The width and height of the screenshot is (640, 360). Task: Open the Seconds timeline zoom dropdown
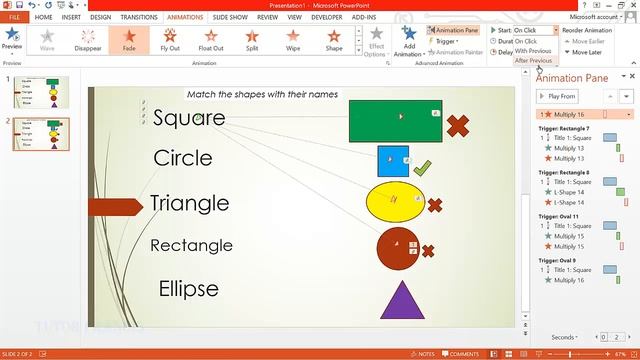565,337
